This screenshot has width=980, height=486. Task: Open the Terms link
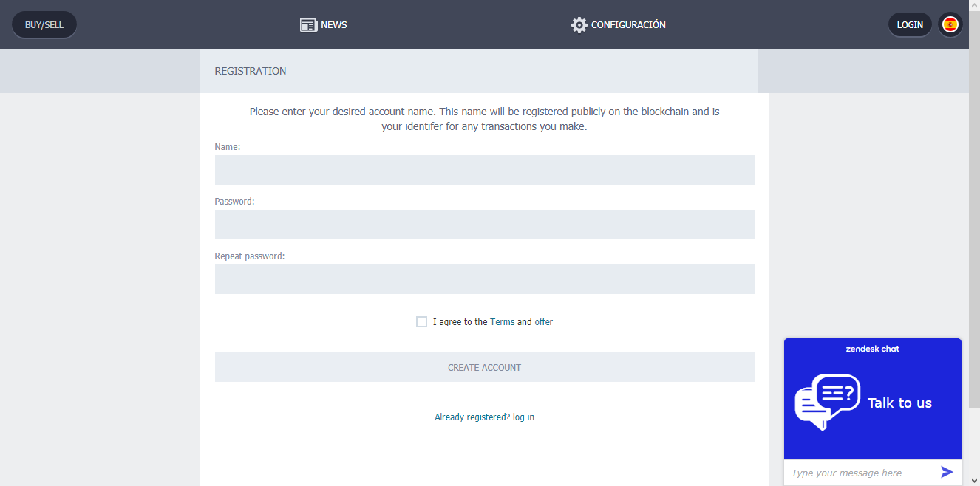pos(502,322)
